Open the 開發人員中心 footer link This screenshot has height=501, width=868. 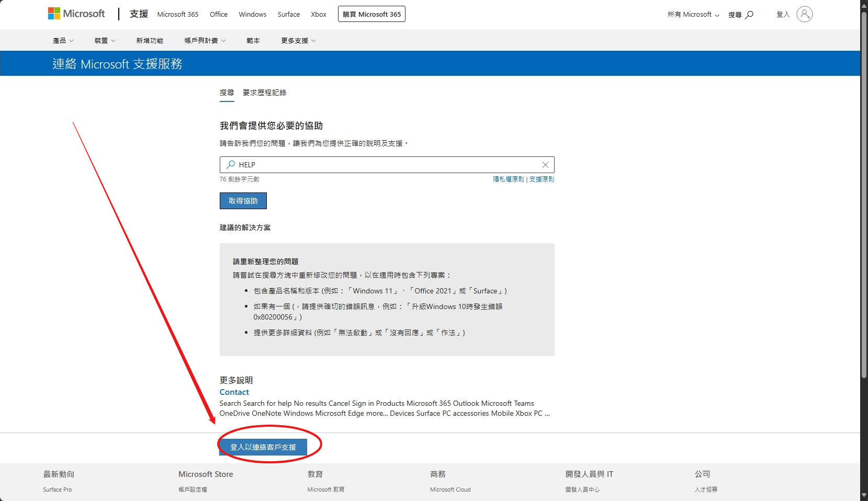pos(582,489)
